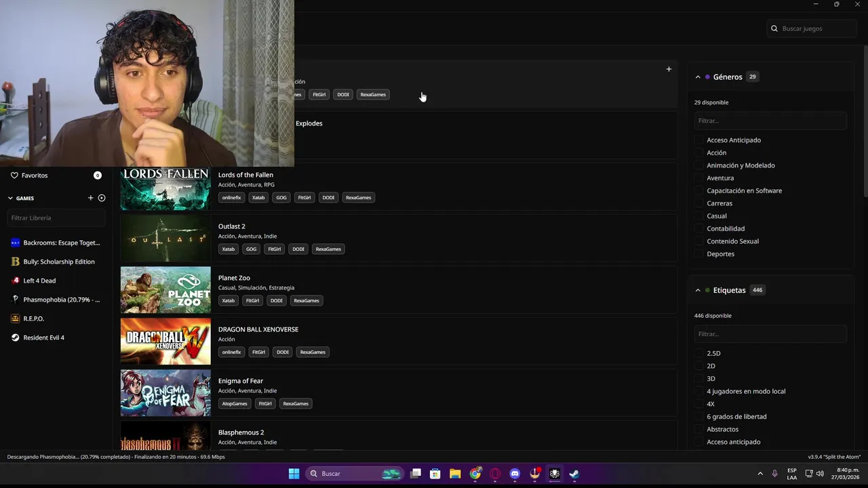Open Steam from the taskbar
This screenshot has width=868, height=488.
point(574,474)
